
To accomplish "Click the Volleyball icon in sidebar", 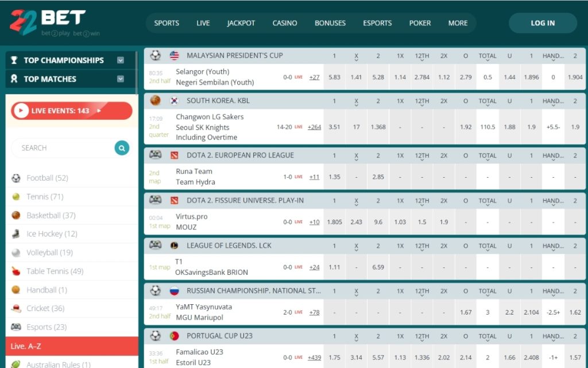I will 16,252.
